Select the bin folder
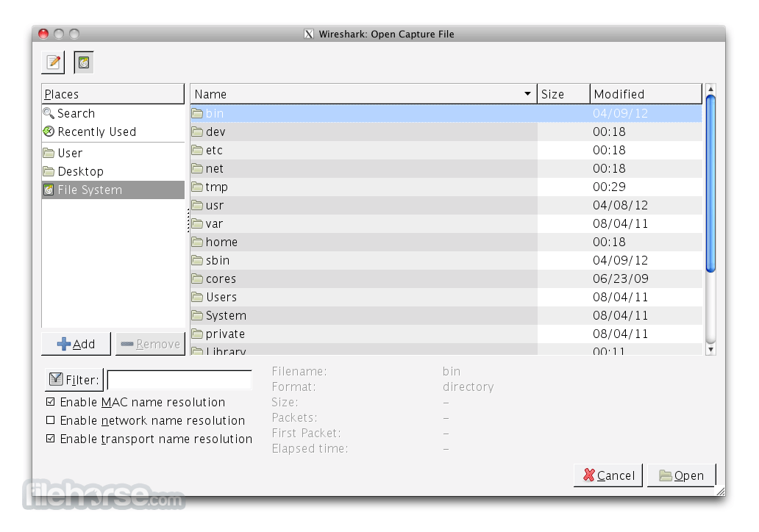 coord(446,113)
